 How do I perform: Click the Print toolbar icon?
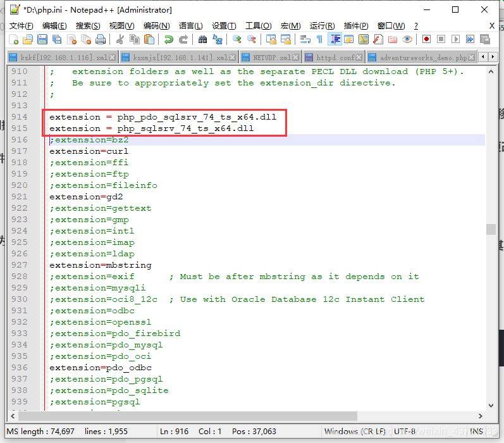(x=101, y=40)
